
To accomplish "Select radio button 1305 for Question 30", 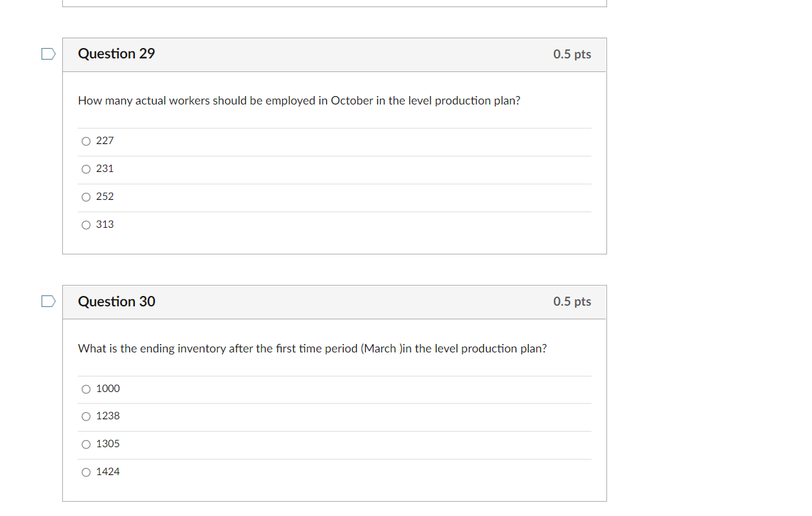I will coord(86,444).
